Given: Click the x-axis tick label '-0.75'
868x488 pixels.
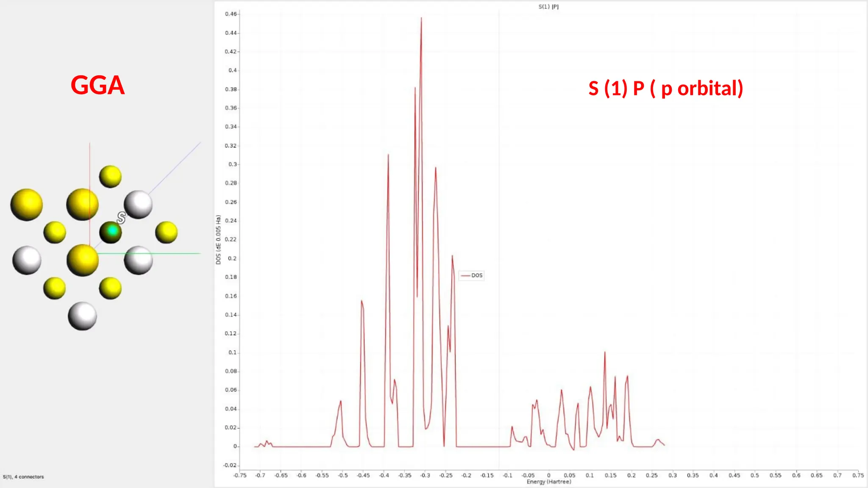Looking at the screenshot, I should (x=240, y=475).
